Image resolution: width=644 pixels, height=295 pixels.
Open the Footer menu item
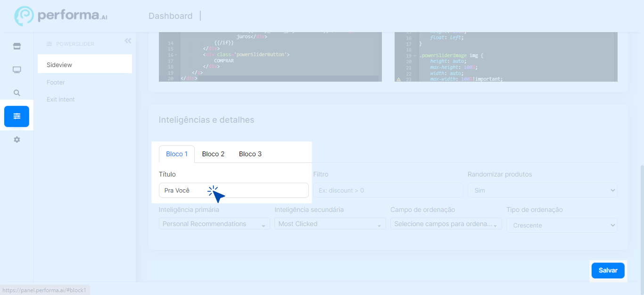56,82
